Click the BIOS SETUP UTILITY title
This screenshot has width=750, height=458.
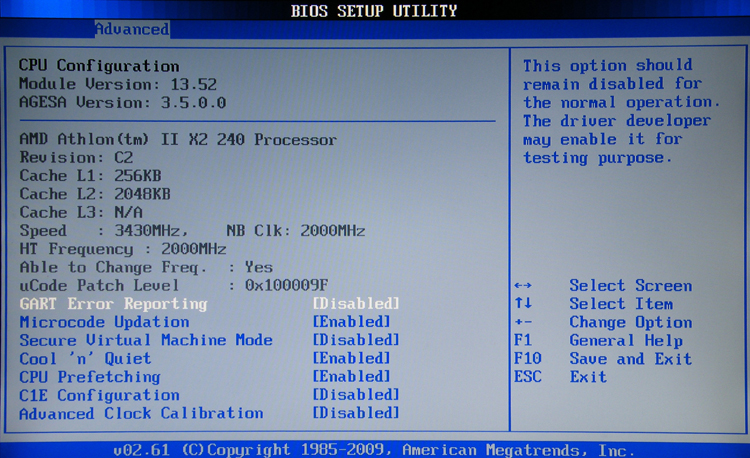point(374,11)
